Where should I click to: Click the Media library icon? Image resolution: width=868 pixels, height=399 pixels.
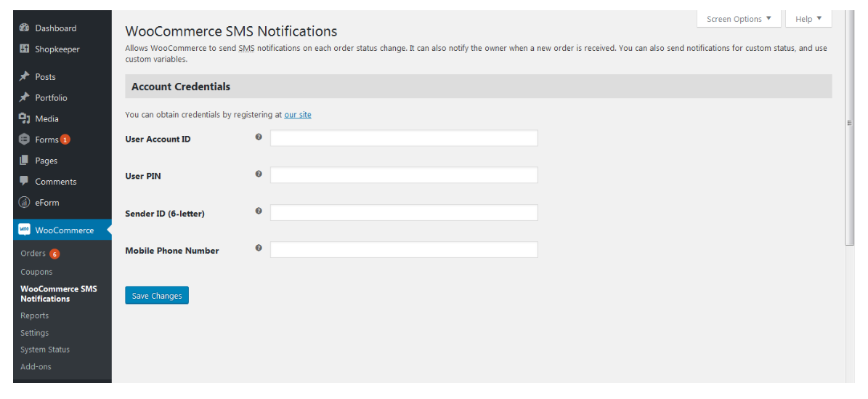click(x=24, y=118)
